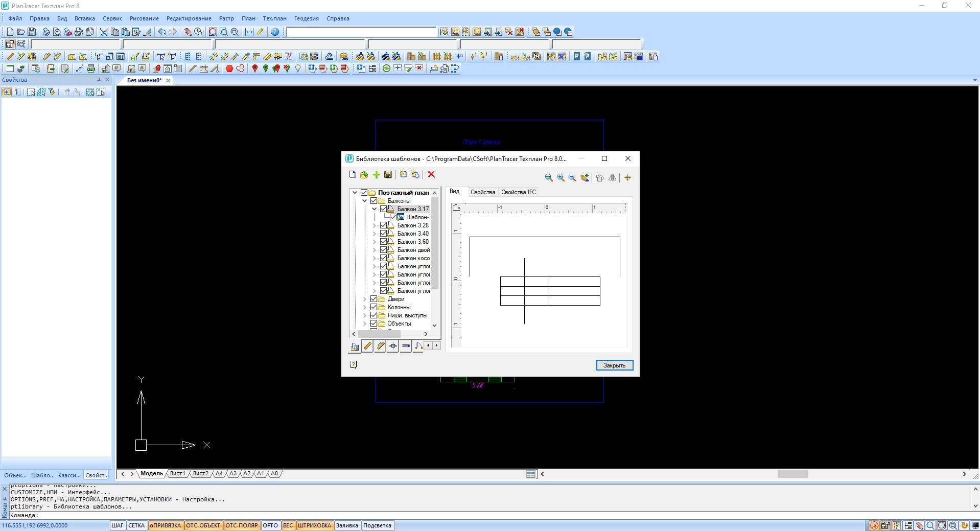Uncheck the Поэтажный план checkbox
This screenshot has height=531, width=980.
point(364,193)
